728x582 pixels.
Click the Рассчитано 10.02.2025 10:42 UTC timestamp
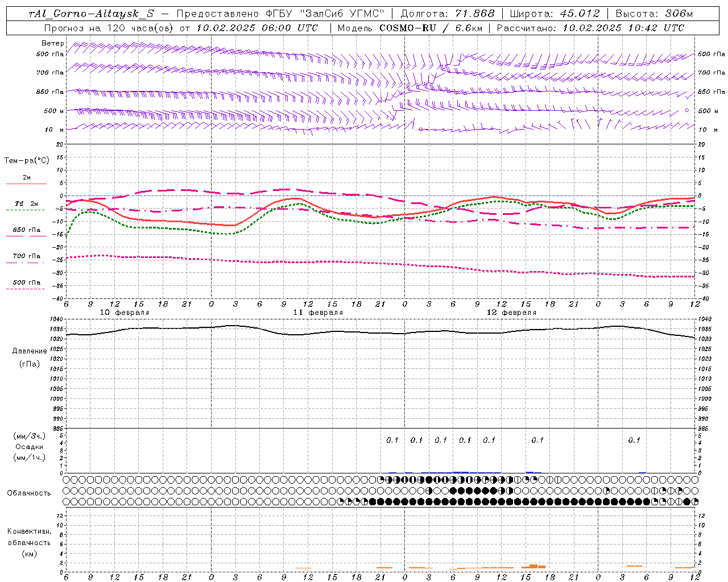point(590,28)
